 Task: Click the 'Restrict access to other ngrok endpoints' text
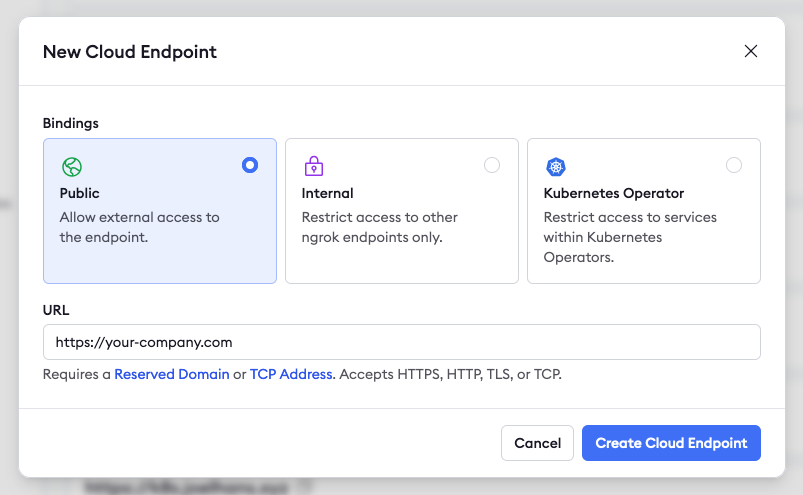pos(379,227)
